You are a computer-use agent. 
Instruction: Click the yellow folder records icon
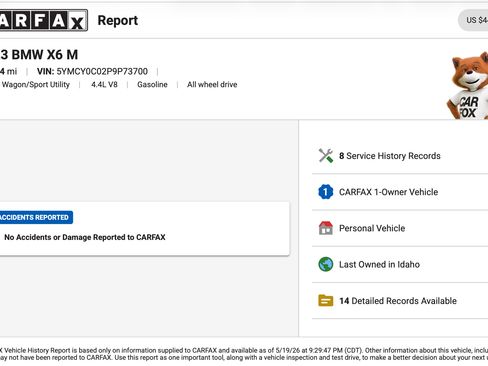tap(326, 301)
